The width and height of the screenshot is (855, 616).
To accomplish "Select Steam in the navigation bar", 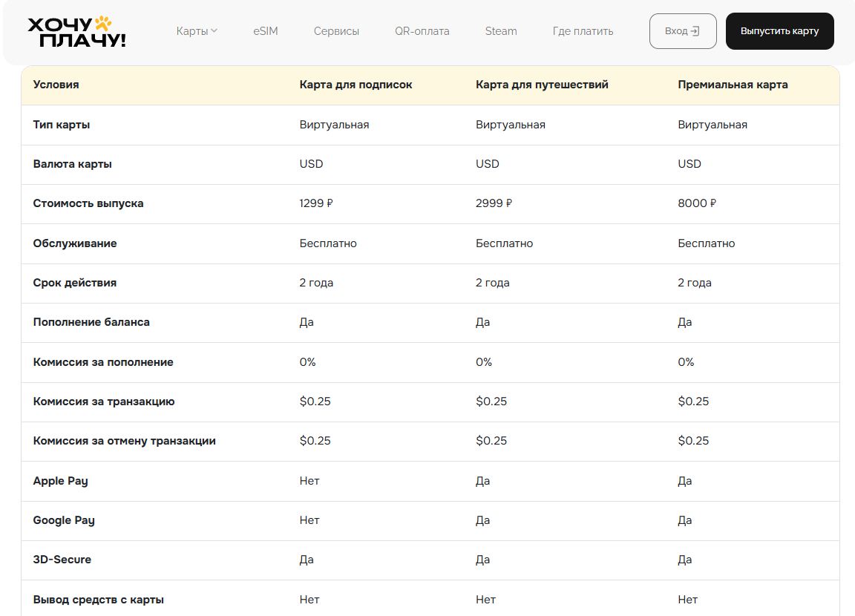I will coord(501,31).
